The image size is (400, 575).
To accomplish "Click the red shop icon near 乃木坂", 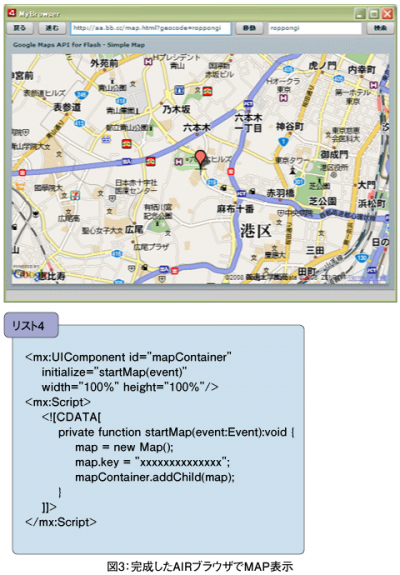I will pyautogui.click(x=208, y=90).
